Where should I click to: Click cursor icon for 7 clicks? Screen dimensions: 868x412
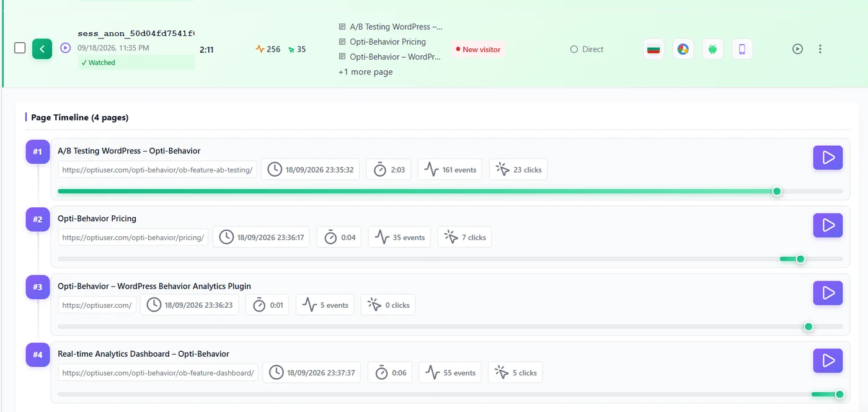click(452, 237)
